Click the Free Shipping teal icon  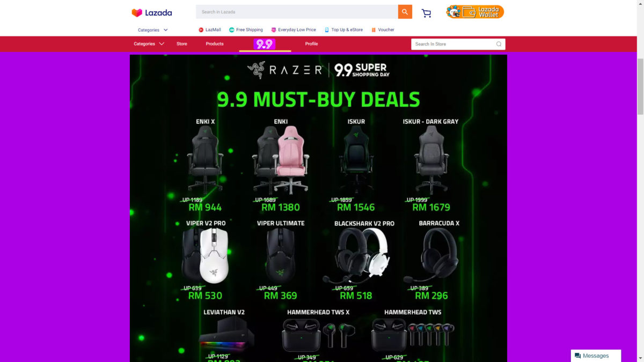click(232, 30)
